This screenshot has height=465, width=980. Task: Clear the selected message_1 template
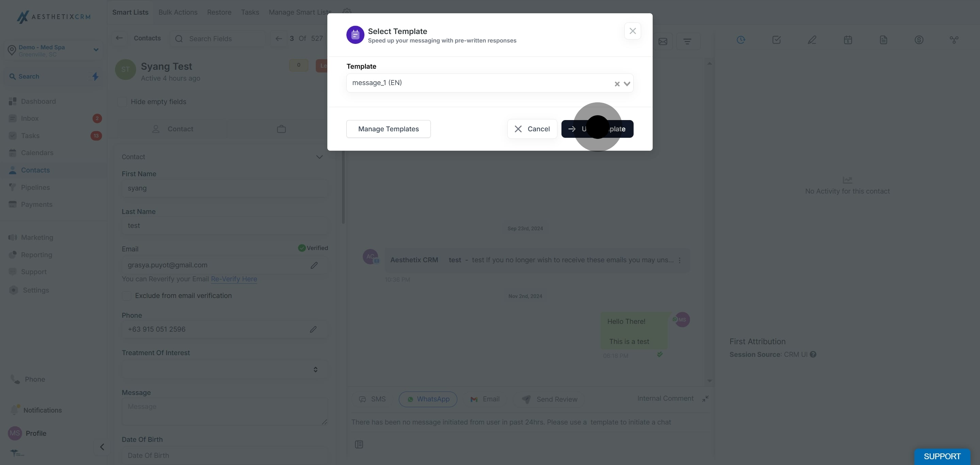617,84
